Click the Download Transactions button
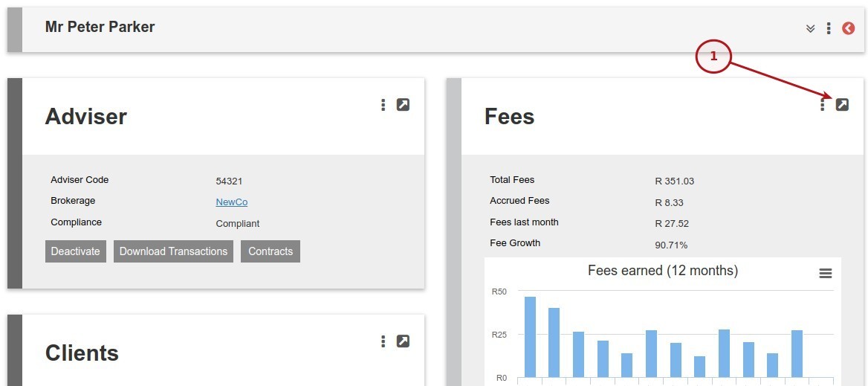 coord(173,251)
